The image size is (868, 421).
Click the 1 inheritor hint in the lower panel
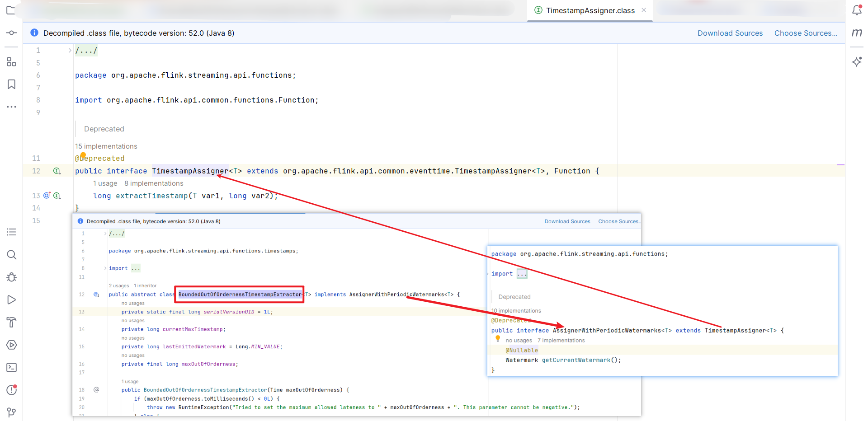(x=145, y=286)
